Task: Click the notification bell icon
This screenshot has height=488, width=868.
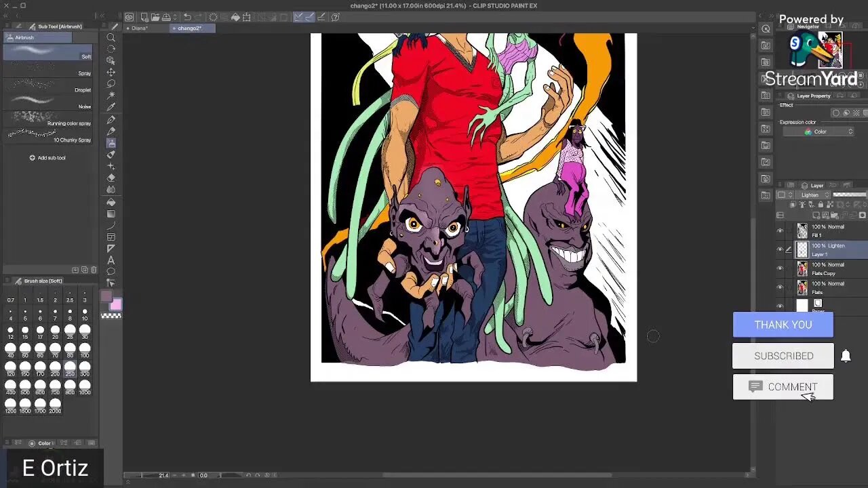Action: [846, 356]
